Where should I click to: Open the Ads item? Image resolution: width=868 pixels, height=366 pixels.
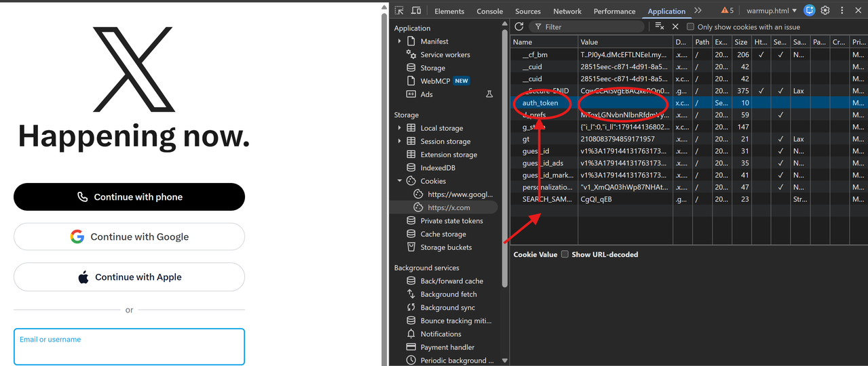coord(426,94)
